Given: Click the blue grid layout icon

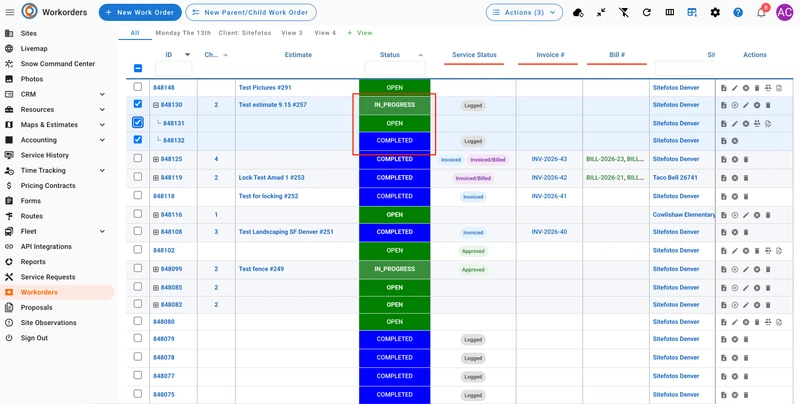Looking at the screenshot, I should [x=692, y=12].
